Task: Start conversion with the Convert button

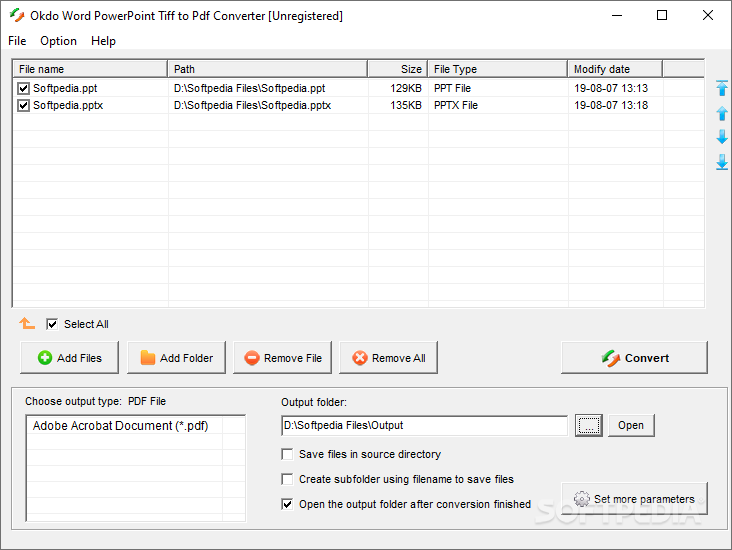Action: click(634, 358)
